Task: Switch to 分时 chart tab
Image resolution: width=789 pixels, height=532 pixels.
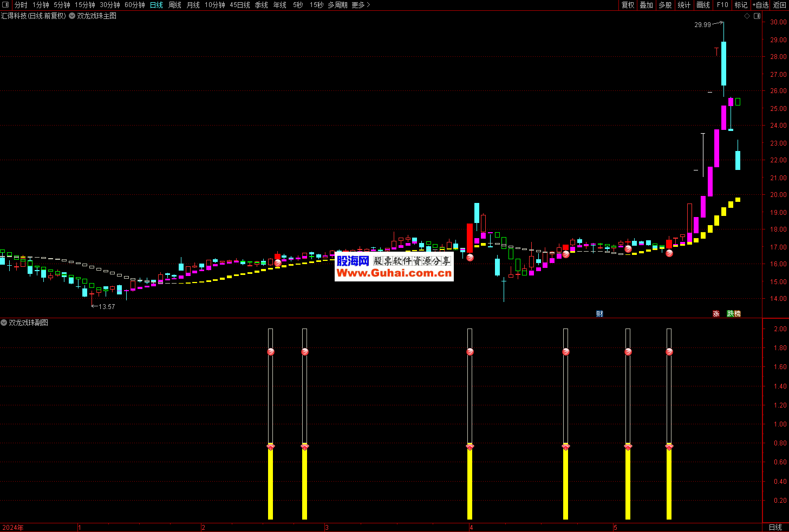Action: tap(21, 5)
